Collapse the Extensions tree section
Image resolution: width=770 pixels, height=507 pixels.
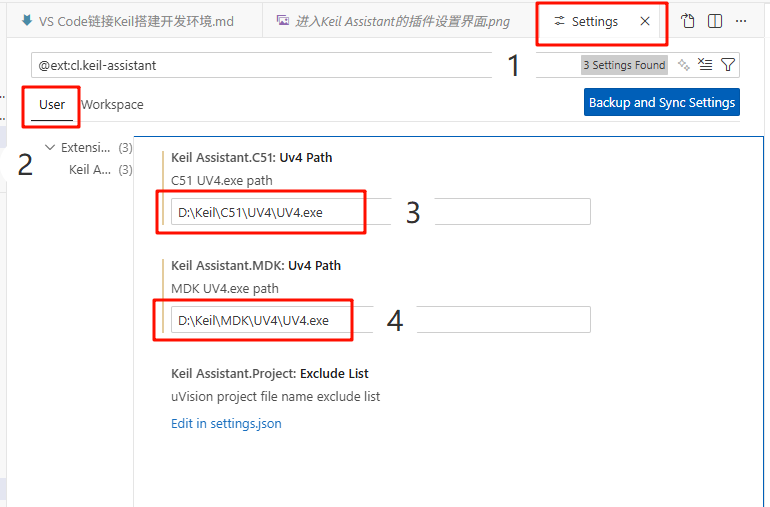click(x=50, y=147)
